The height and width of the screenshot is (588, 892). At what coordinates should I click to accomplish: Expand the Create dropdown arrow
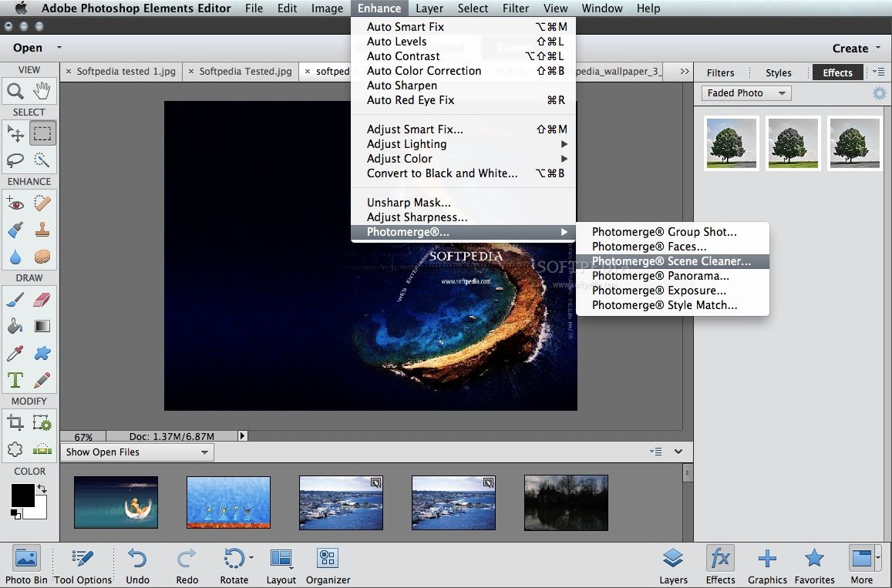pyautogui.click(x=878, y=48)
